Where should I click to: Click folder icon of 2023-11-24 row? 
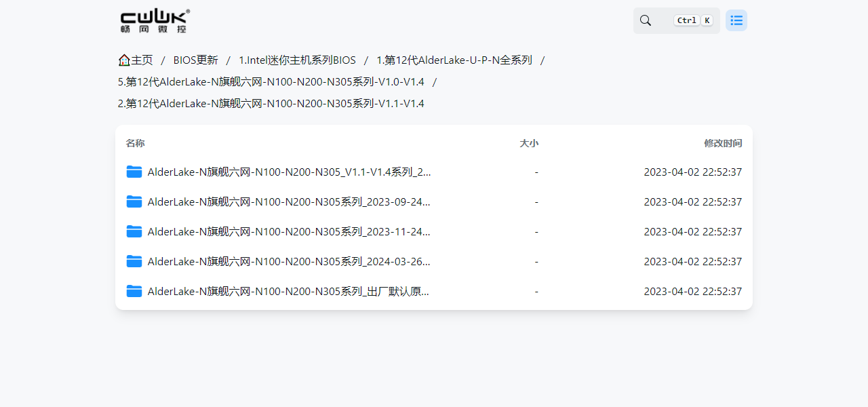pyautogui.click(x=134, y=231)
